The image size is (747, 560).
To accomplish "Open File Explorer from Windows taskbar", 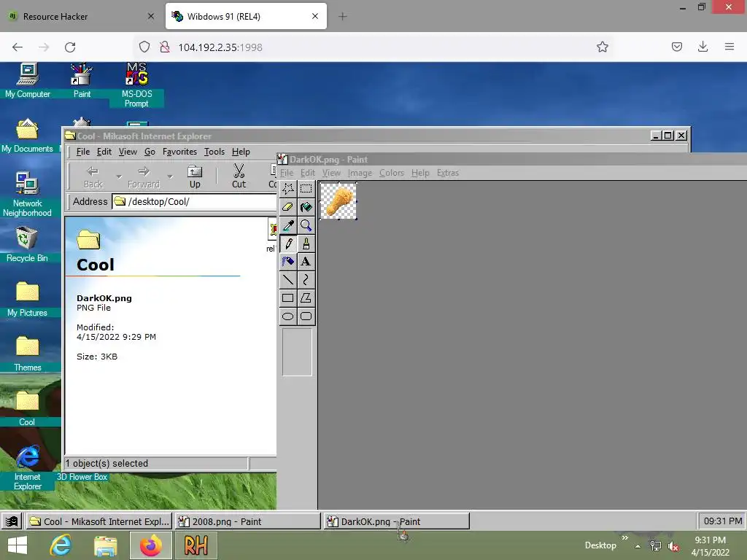I will coord(105,545).
